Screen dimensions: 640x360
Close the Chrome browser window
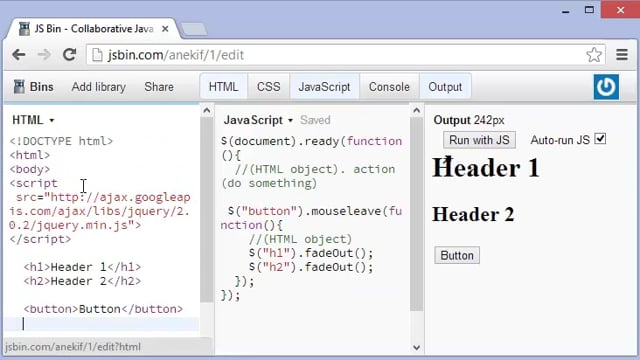(620, 10)
